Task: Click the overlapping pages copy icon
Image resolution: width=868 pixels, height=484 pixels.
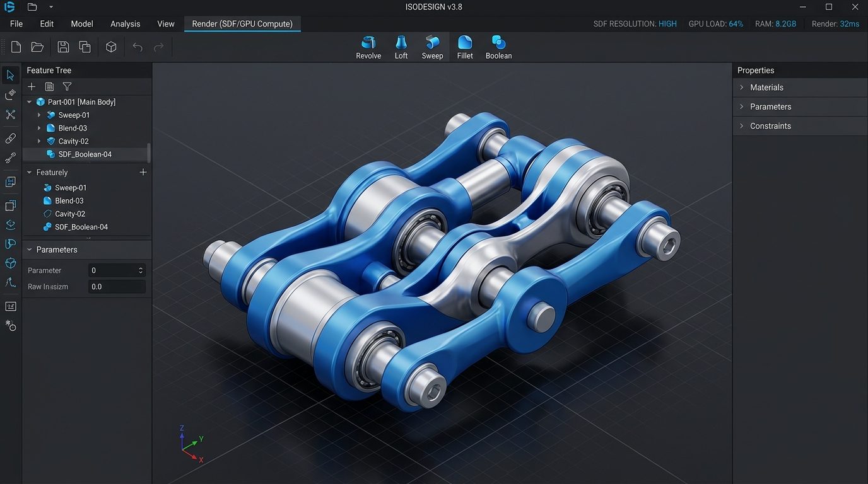Action: (85, 47)
